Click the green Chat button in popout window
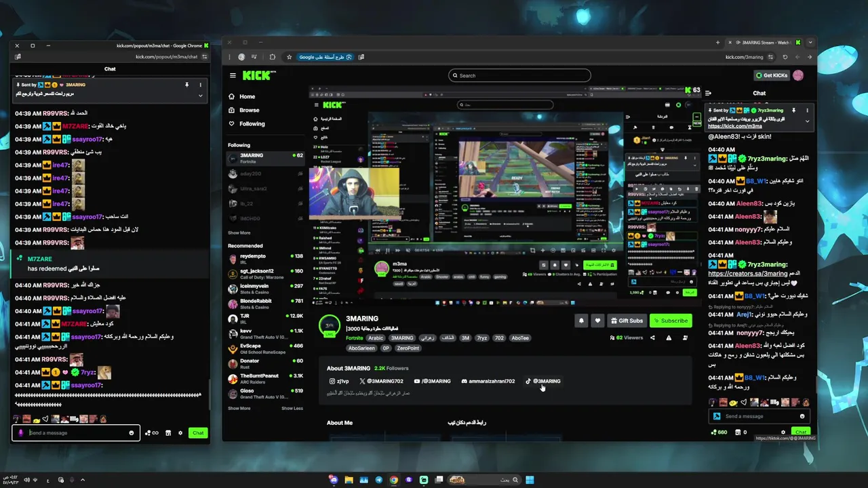 (198, 432)
